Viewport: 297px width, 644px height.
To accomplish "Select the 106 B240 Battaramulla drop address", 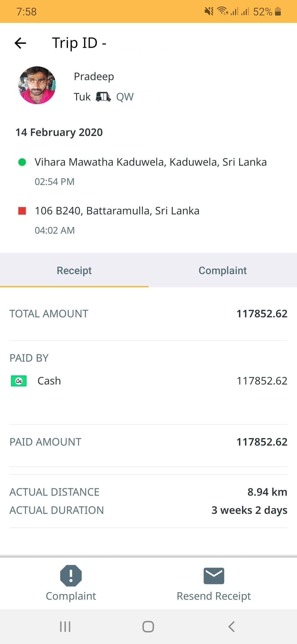I will coord(117,211).
